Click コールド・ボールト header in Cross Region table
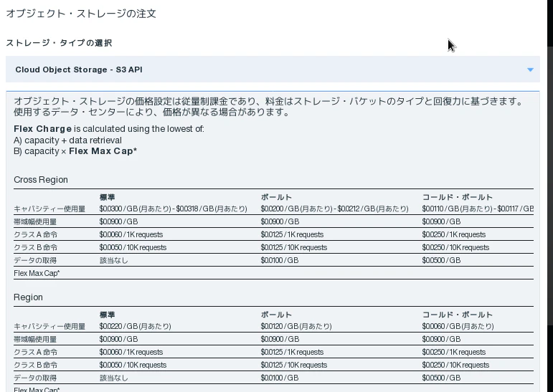Screen dimensions: 553x392 [x=458, y=197]
